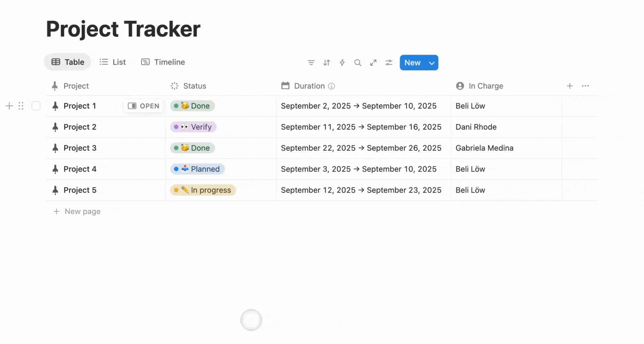Open Project 1 with the OPEN button
644x344 pixels.
[143, 106]
